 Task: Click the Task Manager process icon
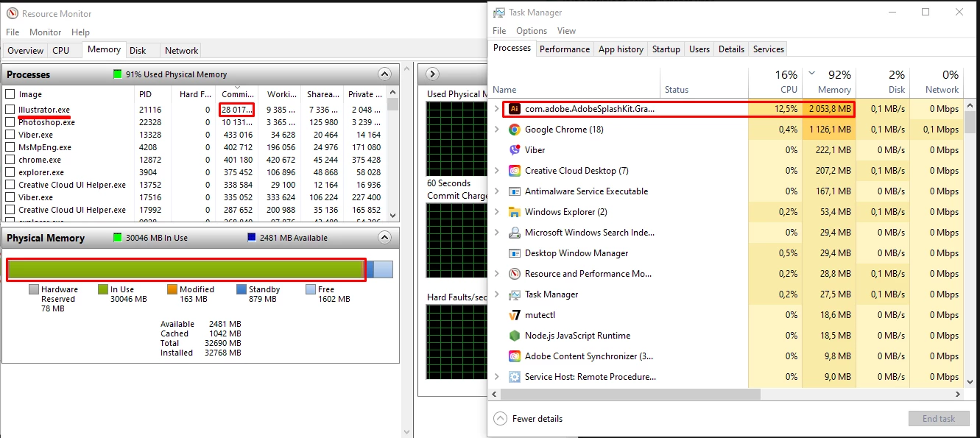coord(515,294)
